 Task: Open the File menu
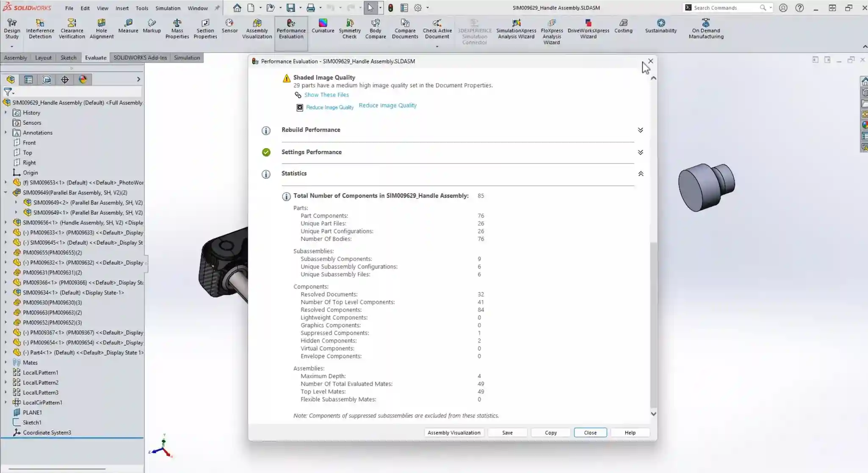[69, 8]
